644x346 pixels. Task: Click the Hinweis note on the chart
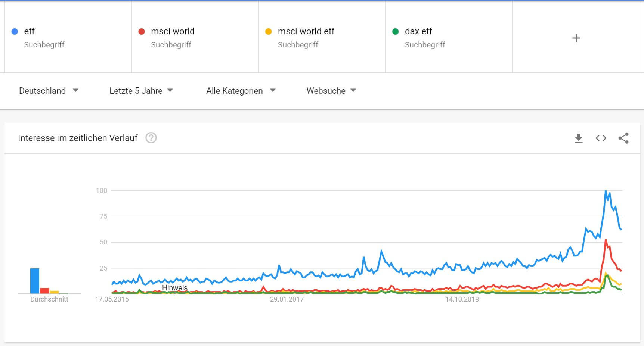coord(175,288)
